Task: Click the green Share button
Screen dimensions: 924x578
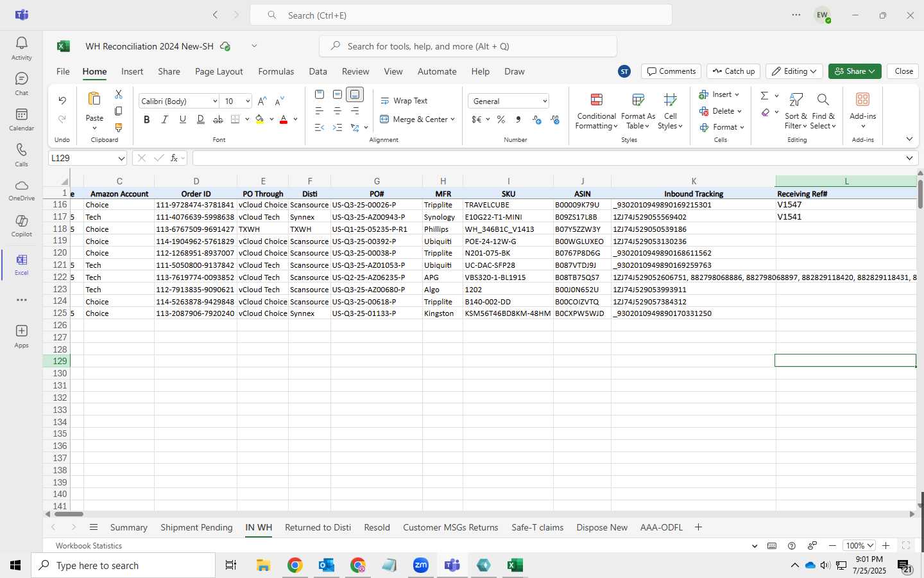Action: pyautogui.click(x=855, y=71)
